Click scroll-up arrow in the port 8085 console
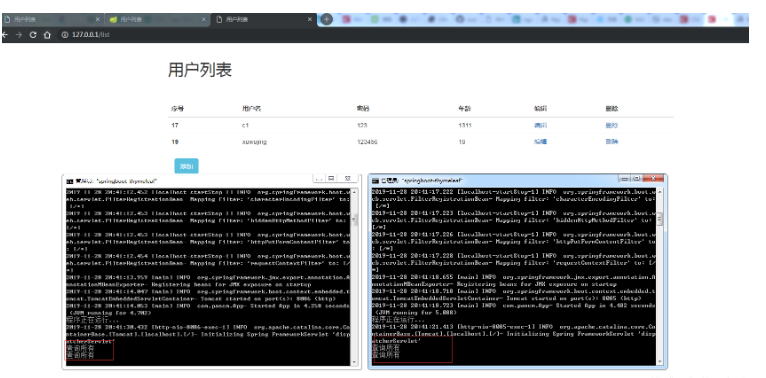The width and height of the screenshot is (766, 378). click(x=660, y=191)
